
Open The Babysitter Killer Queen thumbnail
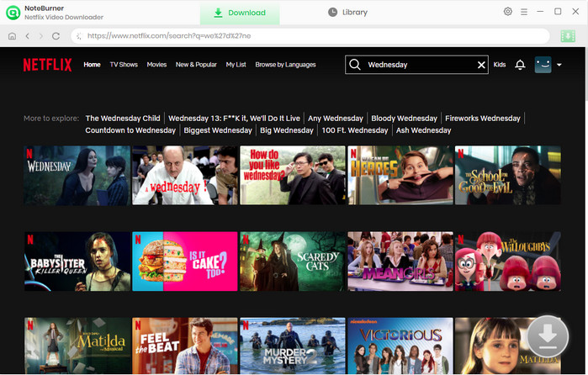click(77, 261)
